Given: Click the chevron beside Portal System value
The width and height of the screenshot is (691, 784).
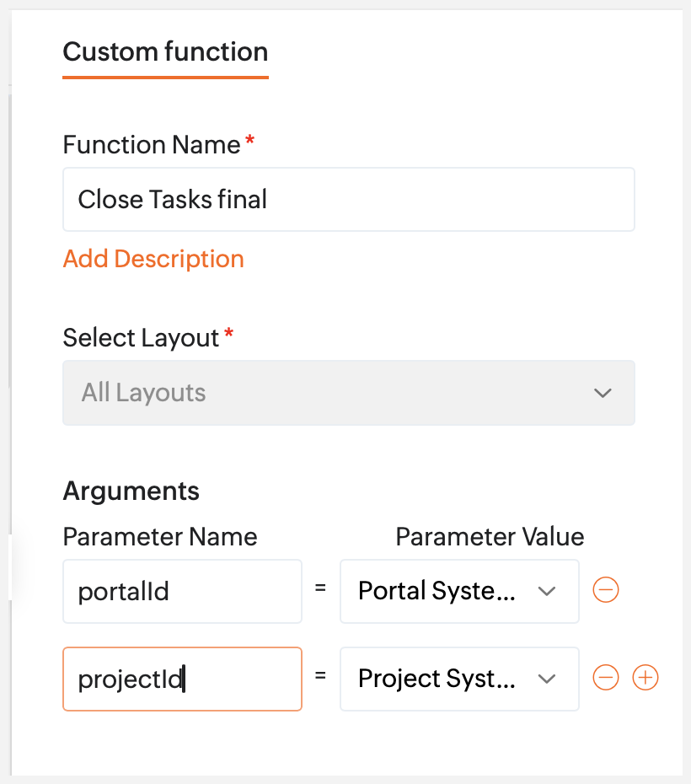Looking at the screenshot, I should pyautogui.click(x=547, y=591).
